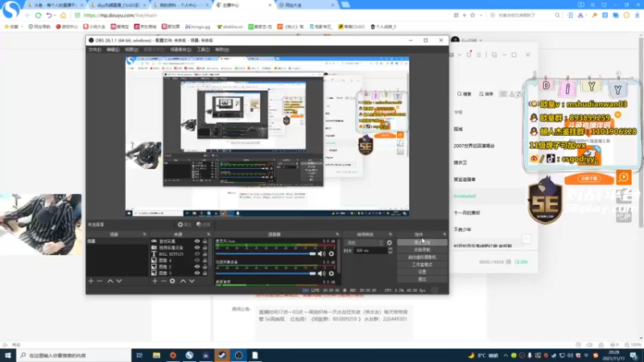Open OBS 场景集合 menu

tap(180, 50)
